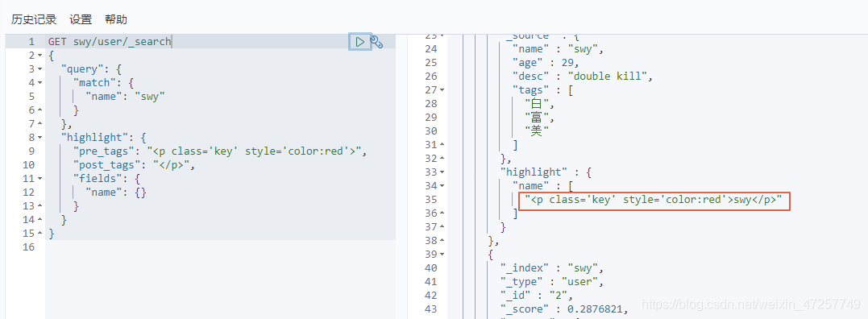
Task: Click the "美" tag in output
Action: tap(537, 131)
